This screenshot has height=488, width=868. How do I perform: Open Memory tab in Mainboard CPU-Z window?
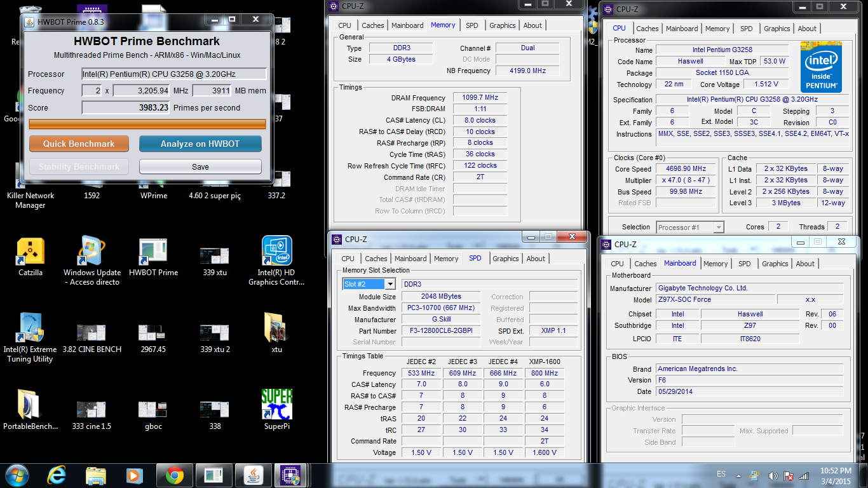pos(715,264)
